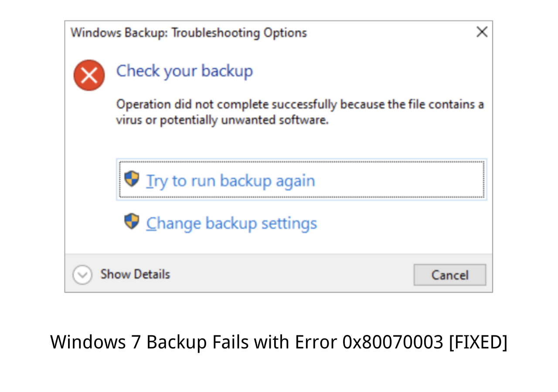Viewport: 558px width, 392px height.
Task: Close the Troubleshooting Options dialog
Action: tap(482, 32)
